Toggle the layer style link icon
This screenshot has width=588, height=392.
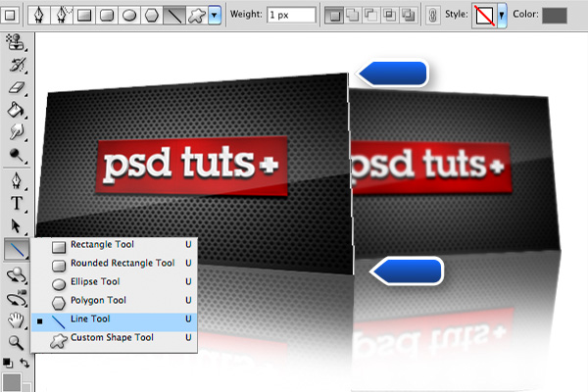pos(432,16)
